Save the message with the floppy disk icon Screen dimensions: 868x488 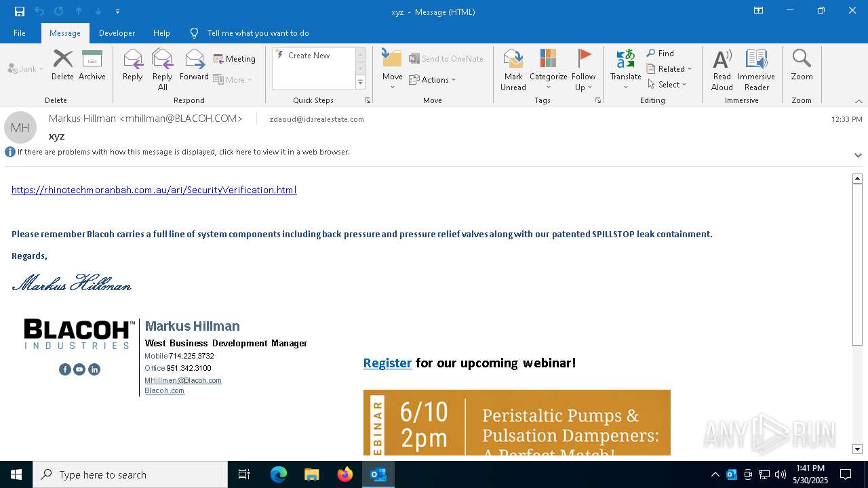coord(19,11)
